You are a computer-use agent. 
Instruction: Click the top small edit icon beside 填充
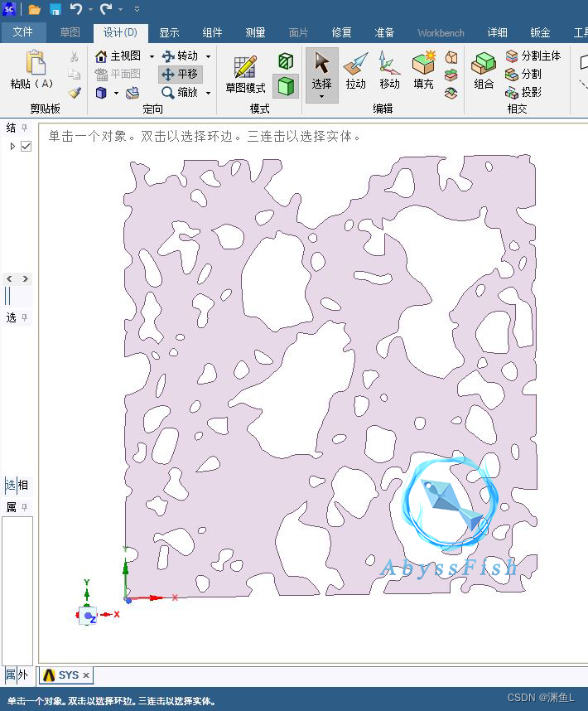[x=451, y=56]
